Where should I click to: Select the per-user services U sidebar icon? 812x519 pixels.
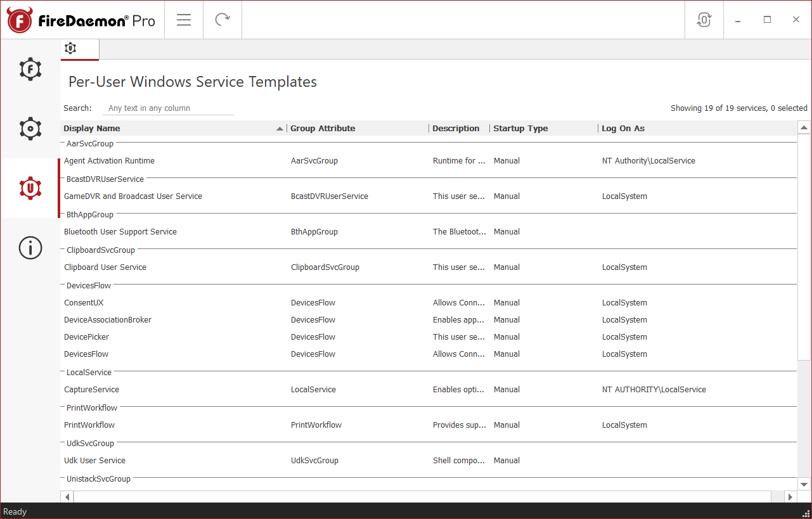click(30, 188)
